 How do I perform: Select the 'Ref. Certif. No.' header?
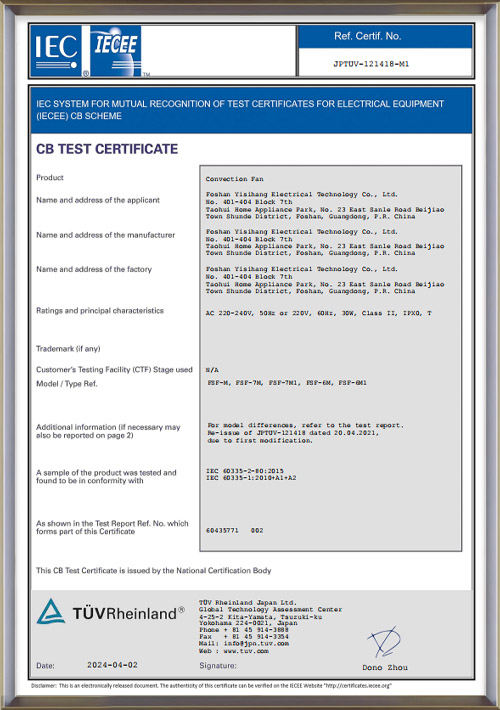coord(368,36)
